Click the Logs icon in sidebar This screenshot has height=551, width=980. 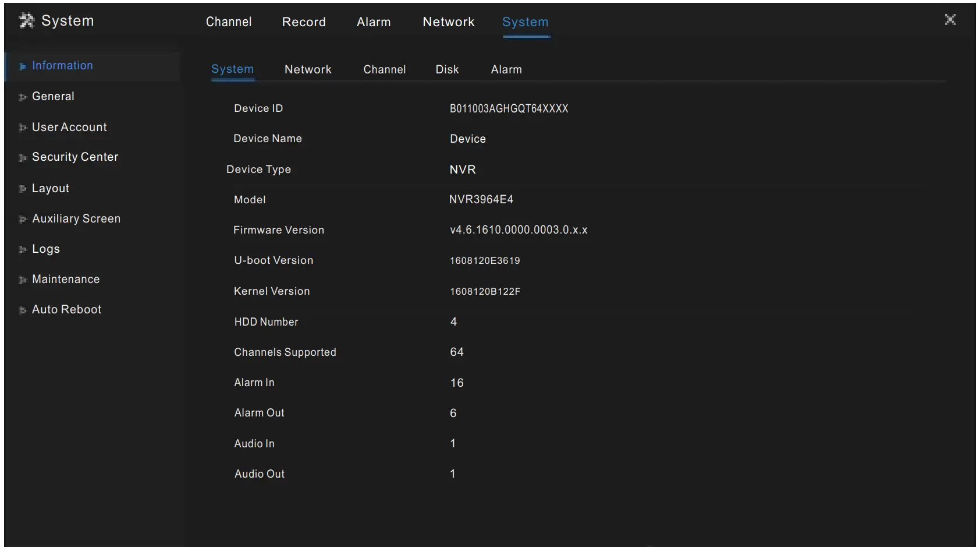23,249
